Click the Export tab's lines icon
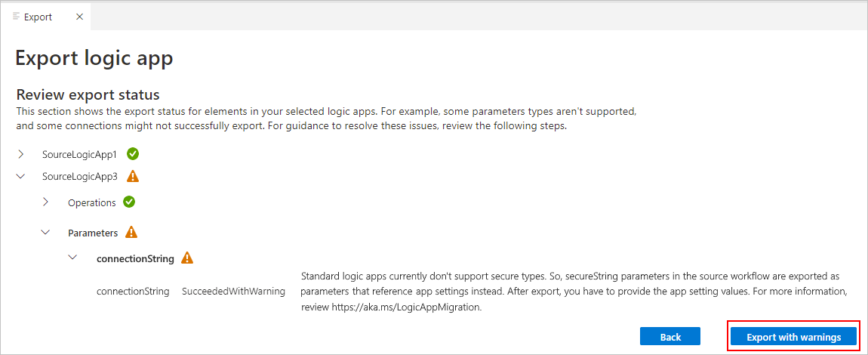 coord(16,17)
